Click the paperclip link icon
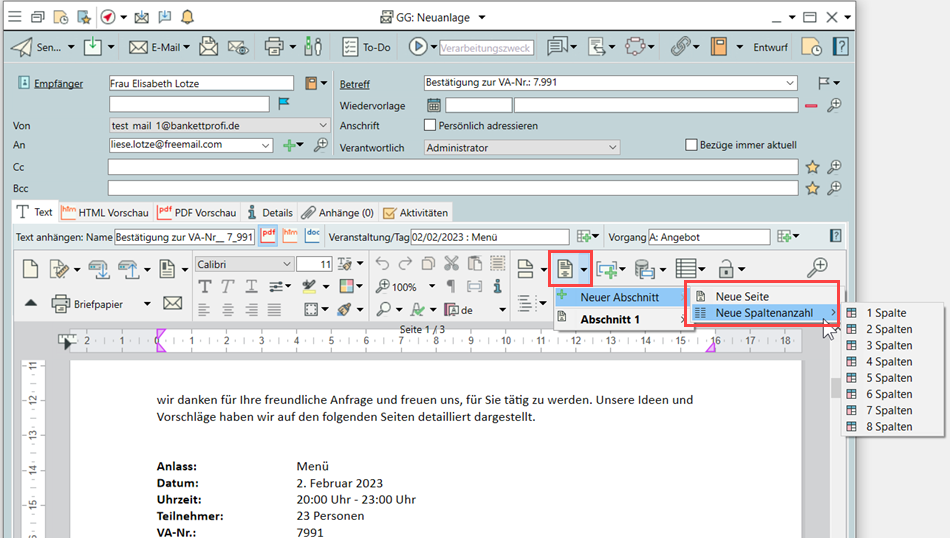Viewport: 950px width, 538px height. [680, 47]
